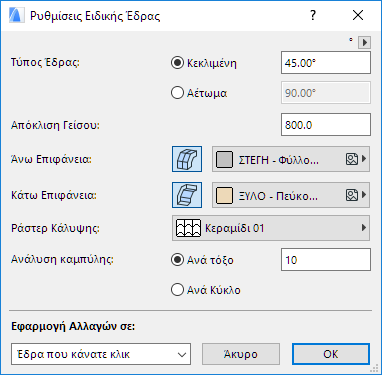Click the texture icon on ΣΤΕΓΗ surface

[x=352, y=159]
